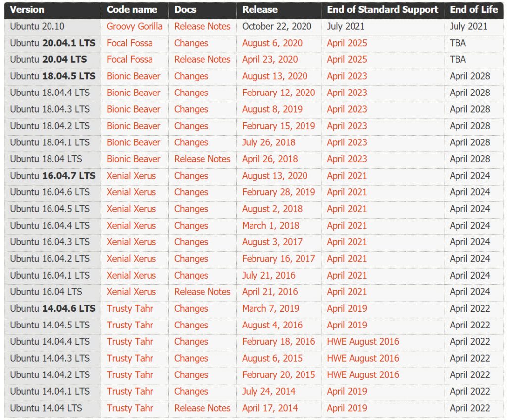Click the August 6, 2020 release date link
Image resolution: width=507 pixels, height=420 pixels.
click(x=272, y=43)
